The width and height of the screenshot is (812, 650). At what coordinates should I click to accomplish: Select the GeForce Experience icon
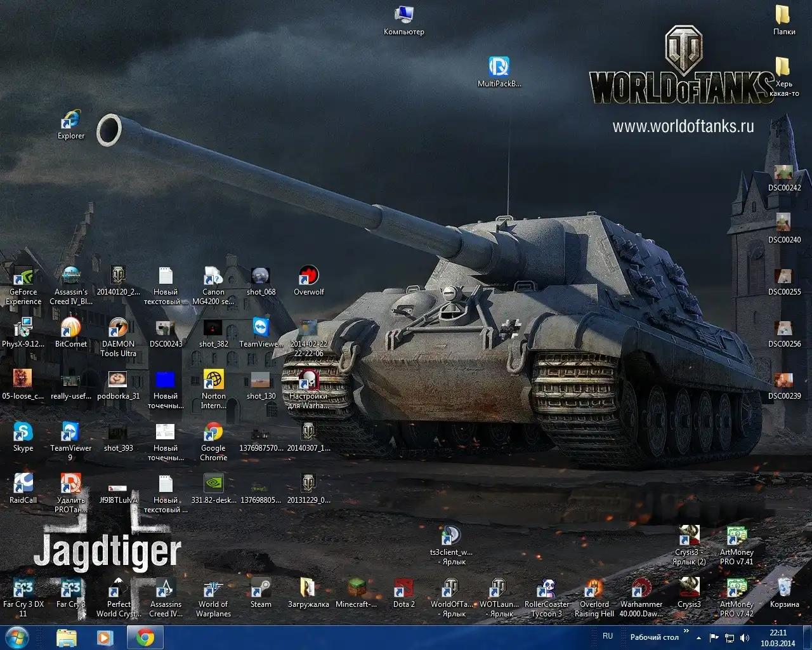23,276
